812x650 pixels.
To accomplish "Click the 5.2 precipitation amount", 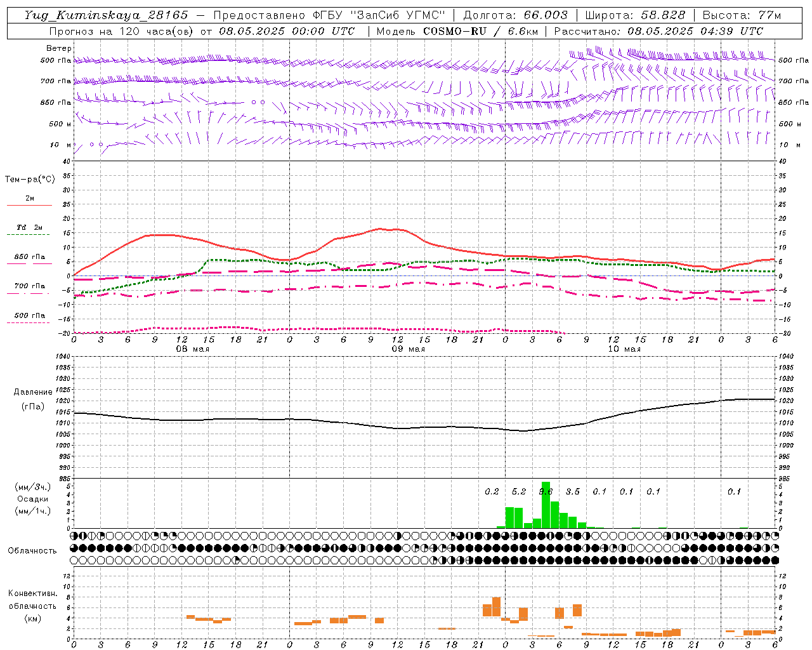I will pos(519,492).
